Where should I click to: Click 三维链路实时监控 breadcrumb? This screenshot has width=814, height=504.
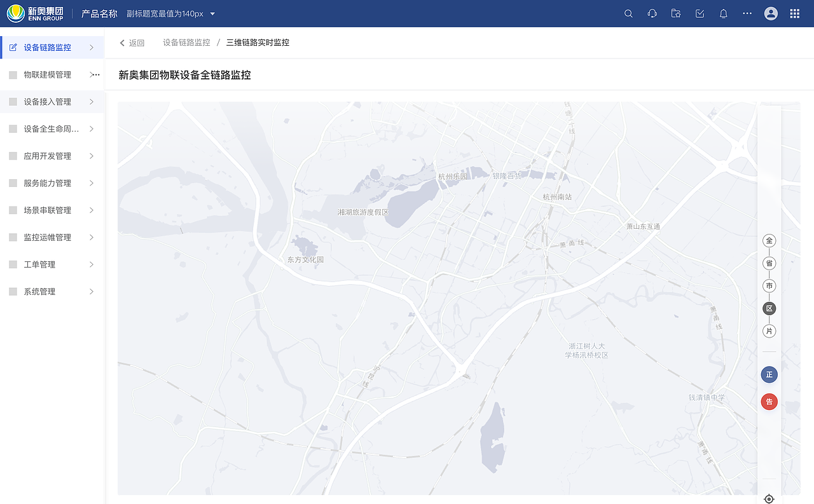click(258, 43)
